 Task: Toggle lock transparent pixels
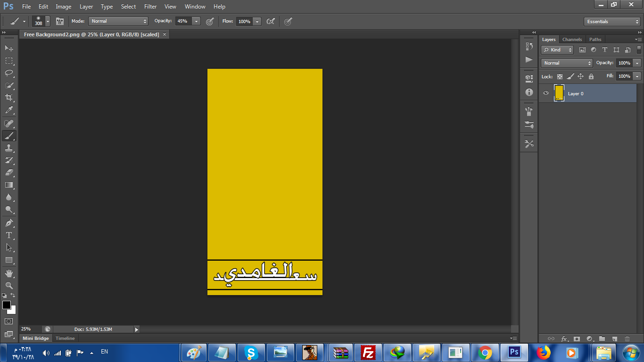click(x=560, y=76)
